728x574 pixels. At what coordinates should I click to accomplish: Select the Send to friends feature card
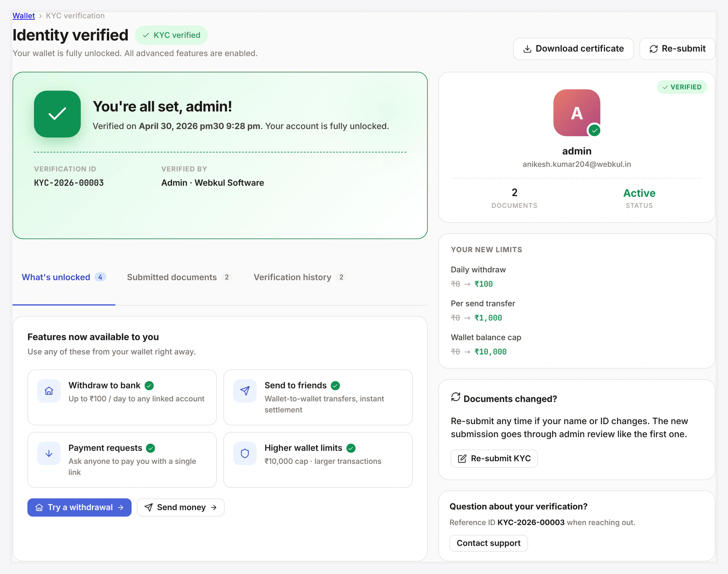[318, 397]
